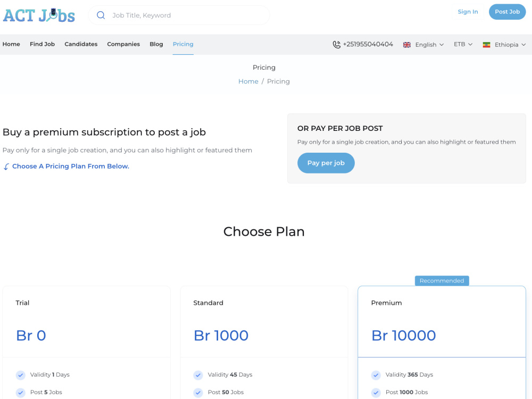Click the Trial plan Validity 1 Days checkmark
This screenshot has height=399, width=532.
(x=21, y=375)
